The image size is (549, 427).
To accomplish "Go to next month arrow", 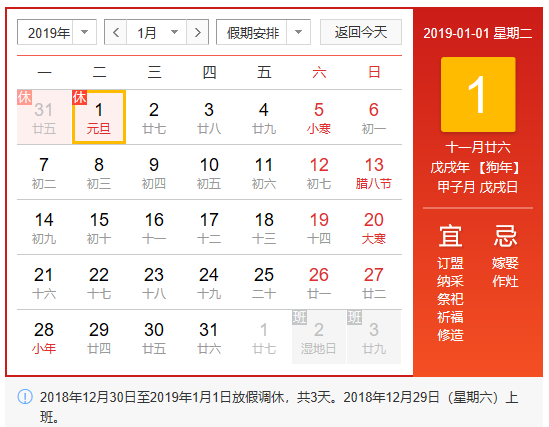I will pos(198,33).
